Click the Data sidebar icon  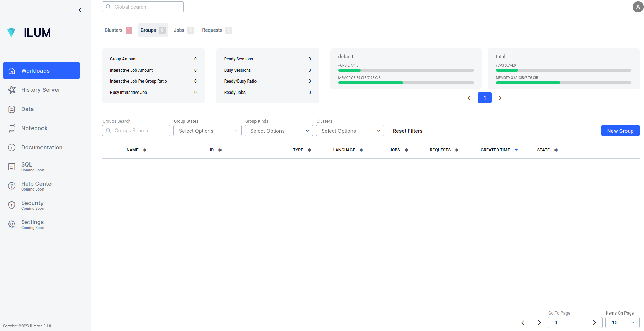(x=12, y=109)
